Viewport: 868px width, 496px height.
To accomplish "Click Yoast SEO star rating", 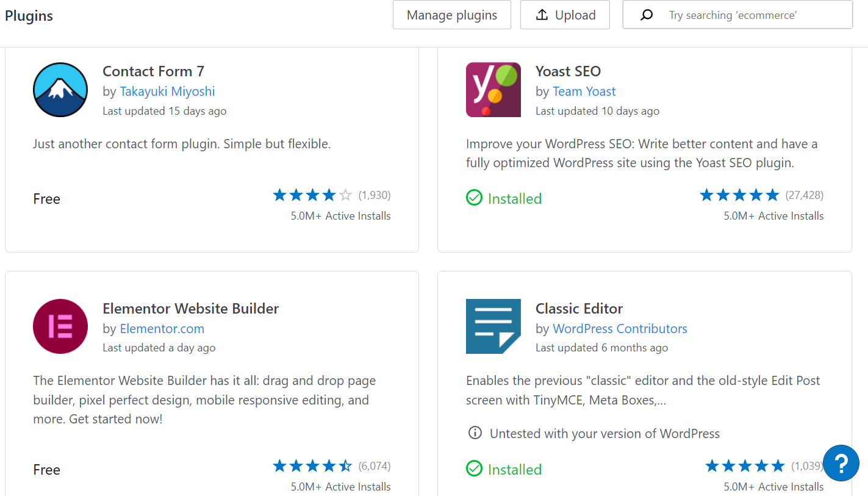I will coord(739,195).
